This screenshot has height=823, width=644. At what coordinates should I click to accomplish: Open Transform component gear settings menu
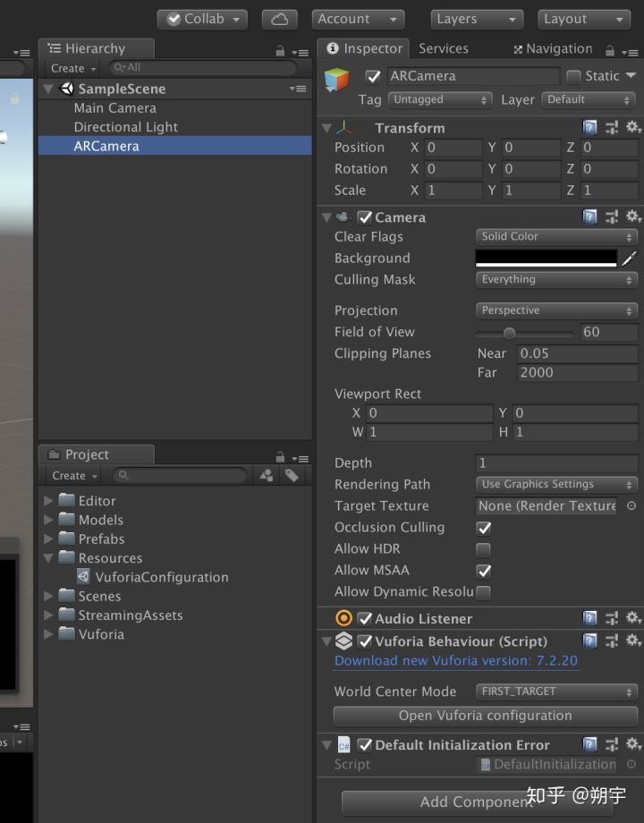pos(633,128)
